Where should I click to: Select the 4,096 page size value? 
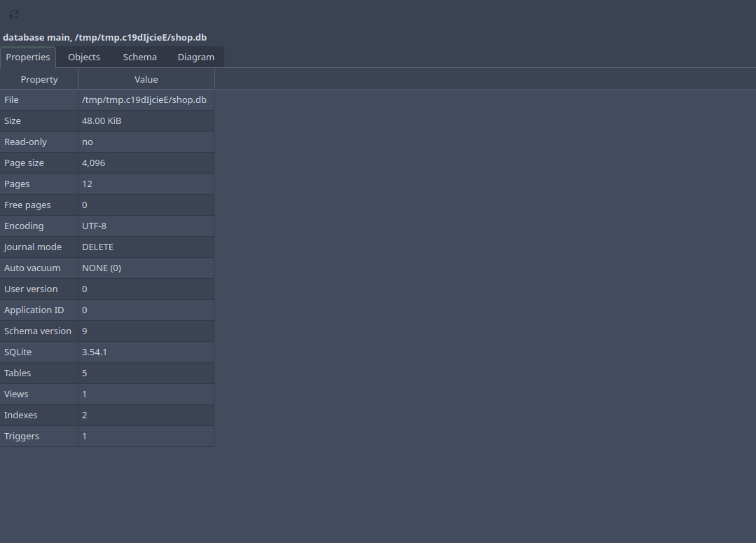point(146,163)
